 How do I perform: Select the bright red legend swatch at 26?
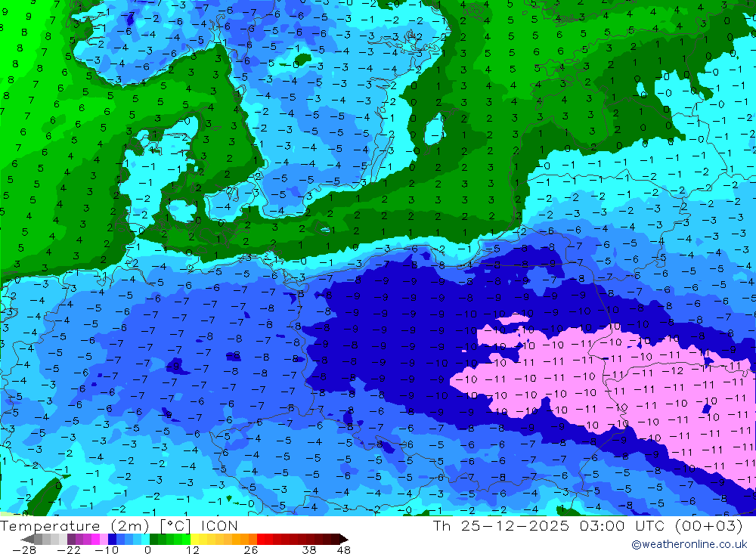261,539
